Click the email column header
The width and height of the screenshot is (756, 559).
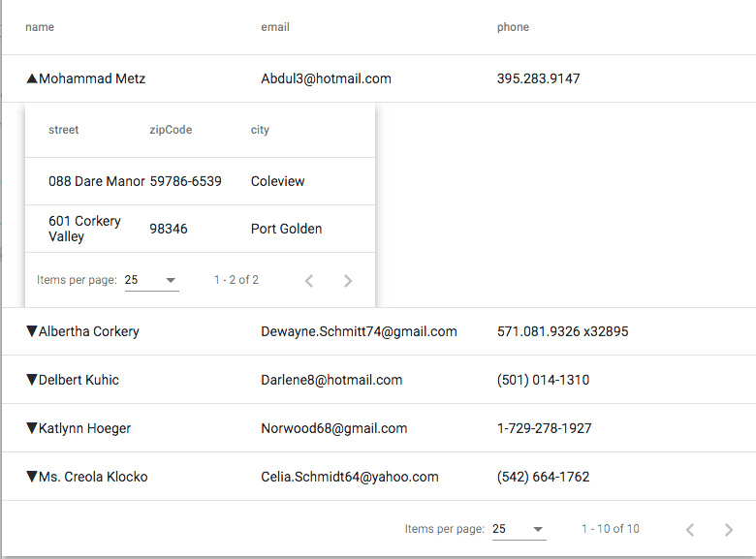[x=275, y=27]
